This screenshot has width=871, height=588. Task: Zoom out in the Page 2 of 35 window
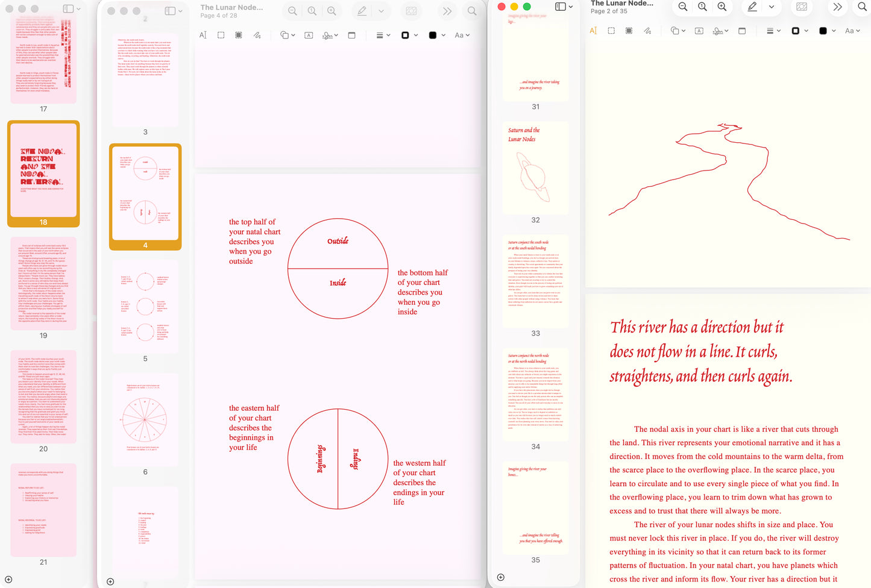(x=683, y=7)
